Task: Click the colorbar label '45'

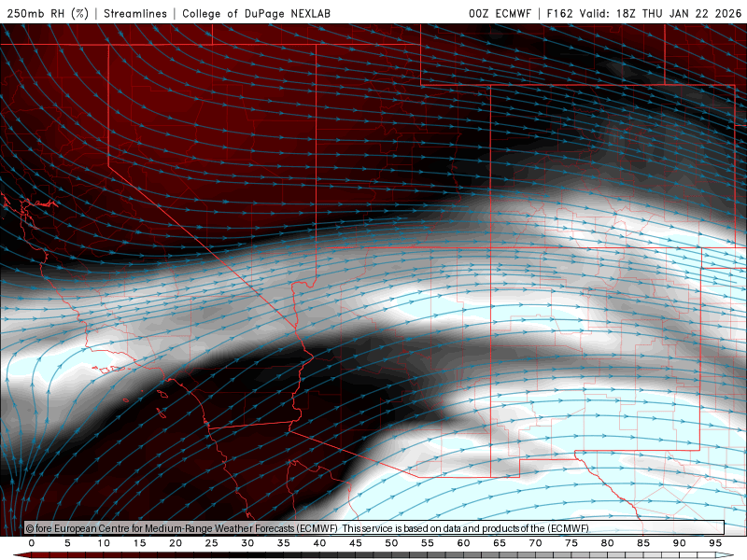Action: click(356, 543)
